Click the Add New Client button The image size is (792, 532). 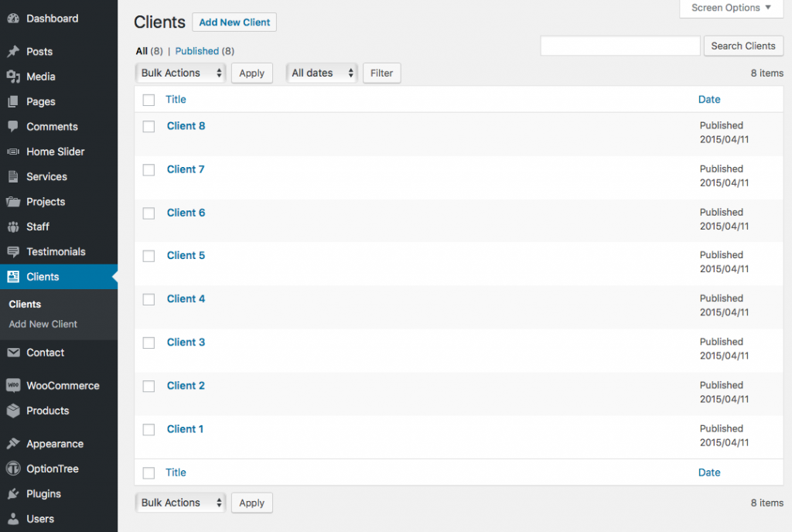(234, 22)
